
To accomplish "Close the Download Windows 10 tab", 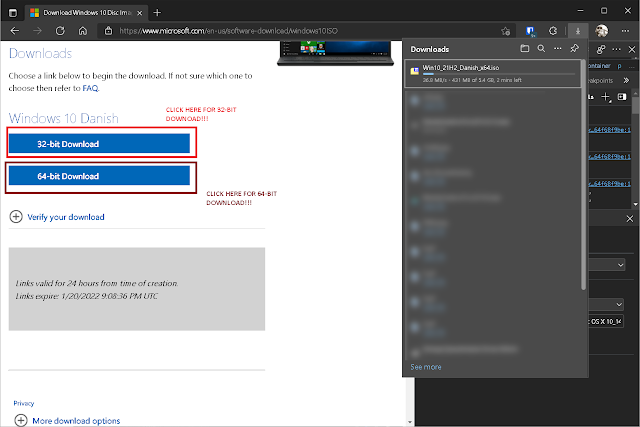I will coord(140,13).
